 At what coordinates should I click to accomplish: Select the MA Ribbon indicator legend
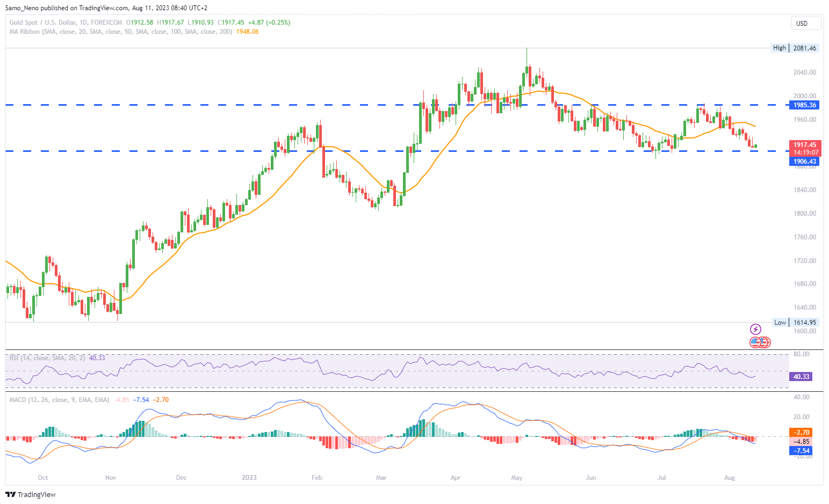click(x=120, y=32)
